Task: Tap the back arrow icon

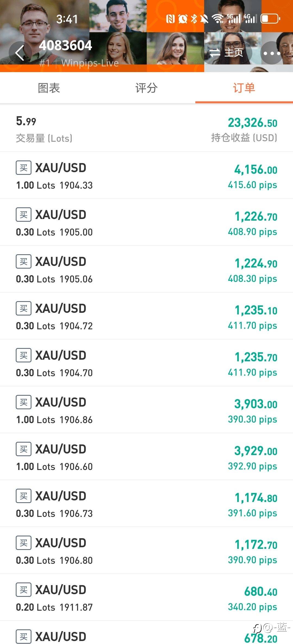Action: [20, 53]
